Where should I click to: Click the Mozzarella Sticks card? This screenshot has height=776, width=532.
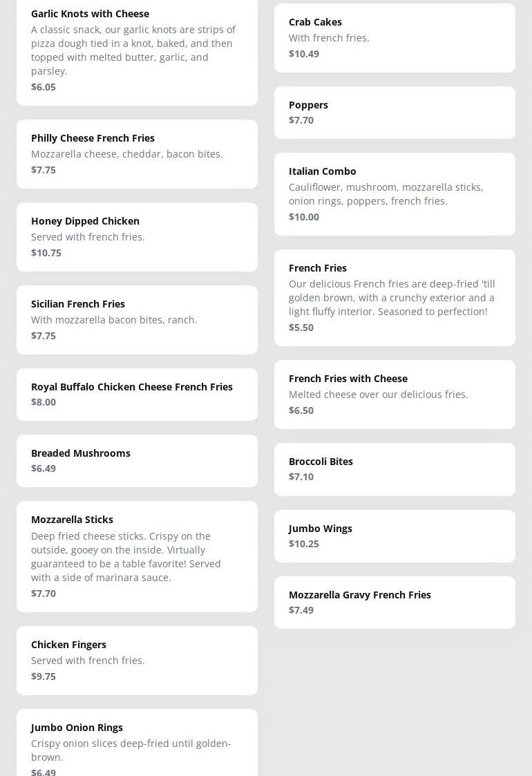pyautogui.click(x=137, y=556)
